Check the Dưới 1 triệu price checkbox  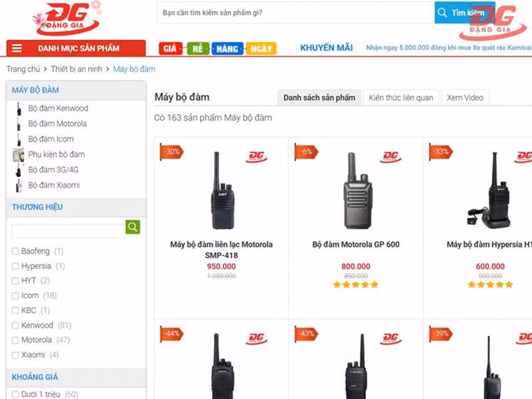pos(15,394)
